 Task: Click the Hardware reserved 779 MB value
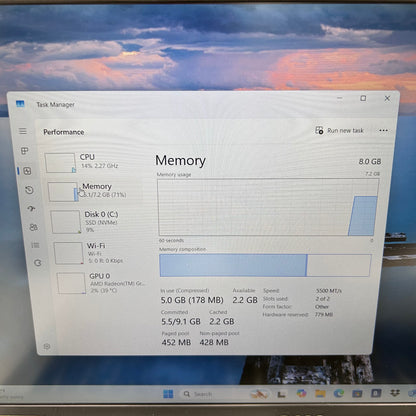click(x=324, y=314)
